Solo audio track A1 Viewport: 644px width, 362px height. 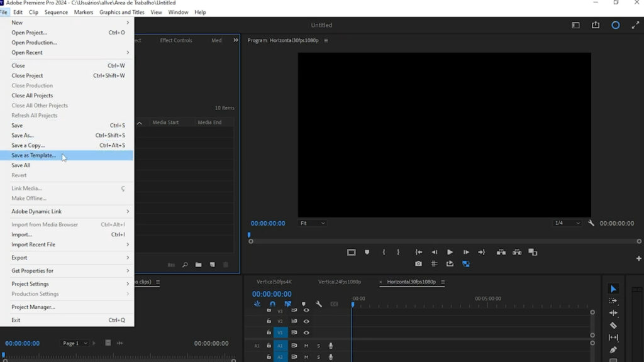[x=318, y=346]
